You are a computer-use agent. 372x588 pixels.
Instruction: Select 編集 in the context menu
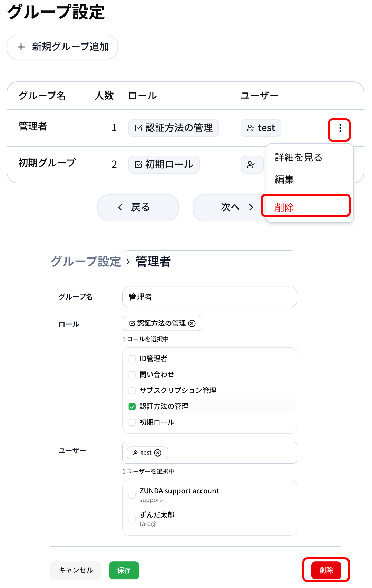coord(284,179)
